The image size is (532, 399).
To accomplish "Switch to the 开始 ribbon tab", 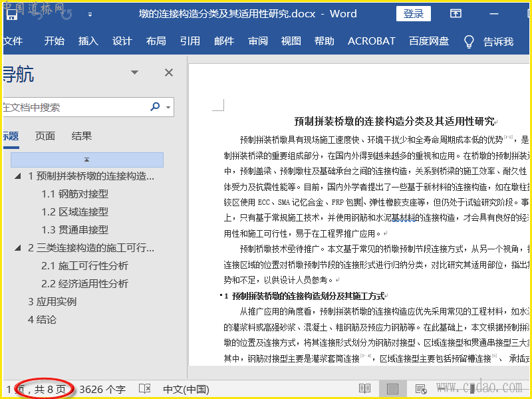I will click(55, 41).
